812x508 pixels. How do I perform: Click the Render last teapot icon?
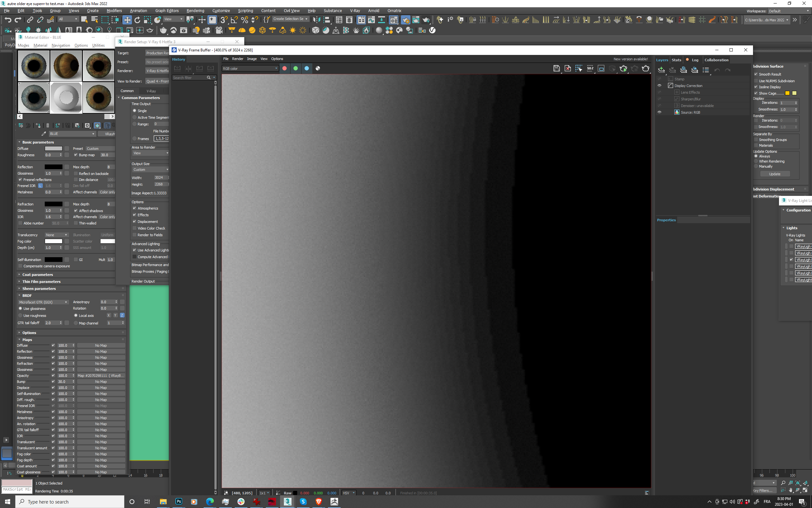(645, 69)
